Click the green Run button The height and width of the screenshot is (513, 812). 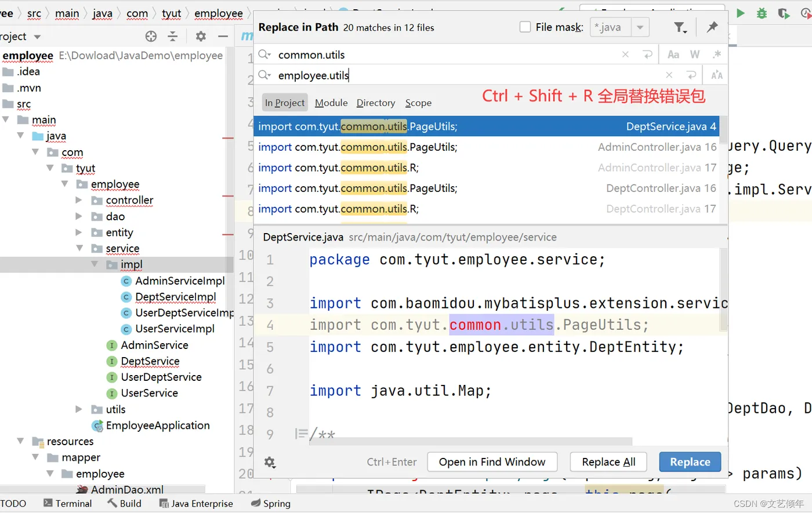[741, 13]
